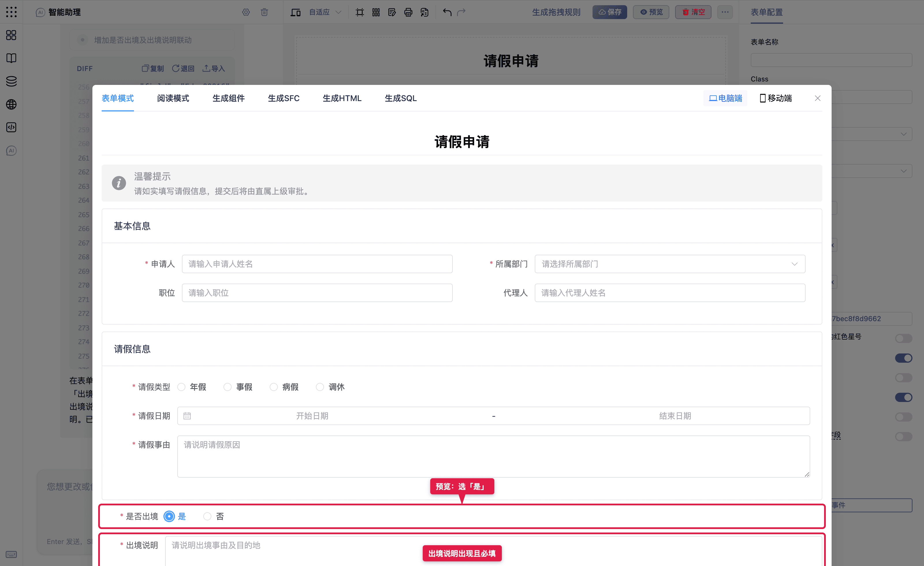The width and height of the screenshot is (924, 566).
Task: Click the undo arrow in toolbar
Action: [x=447, y=12]
